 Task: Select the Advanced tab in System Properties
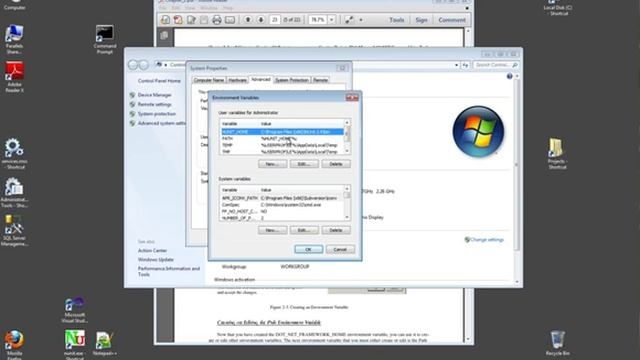pos(261,79)
